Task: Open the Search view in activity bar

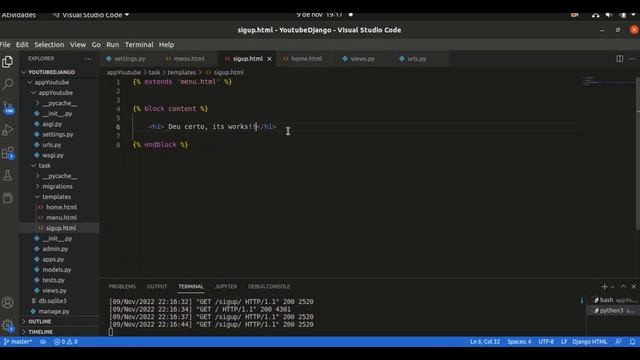Action: (x=7, y=84)
